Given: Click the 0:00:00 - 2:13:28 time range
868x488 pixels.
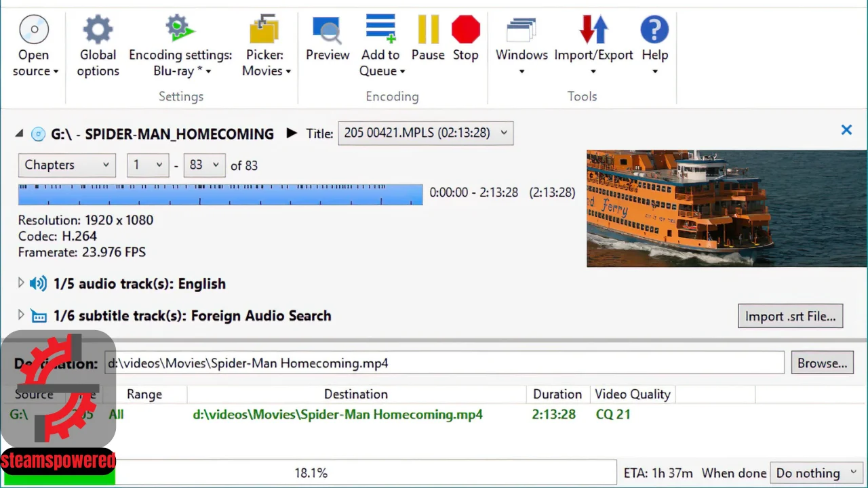Looking at the screenshot, I should point(474,192).
